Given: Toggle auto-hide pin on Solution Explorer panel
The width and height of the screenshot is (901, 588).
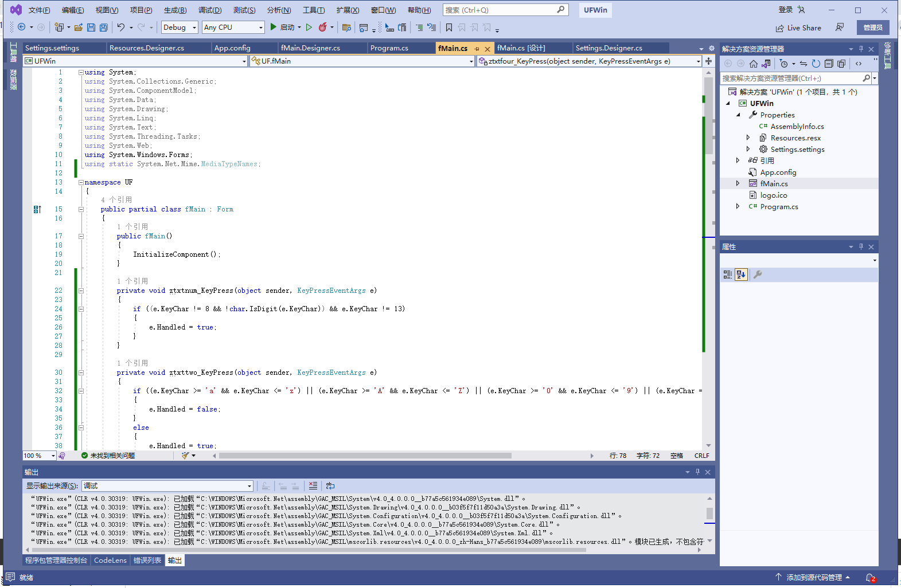Looking at the screenshot, I should (x=860, y=49).
